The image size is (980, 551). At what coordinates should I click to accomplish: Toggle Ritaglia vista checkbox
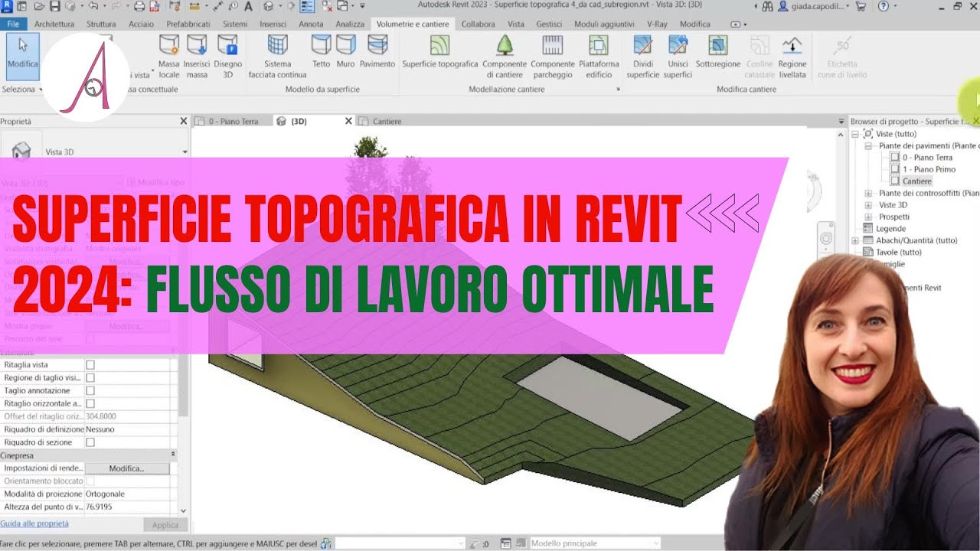(x=90, y=365)
